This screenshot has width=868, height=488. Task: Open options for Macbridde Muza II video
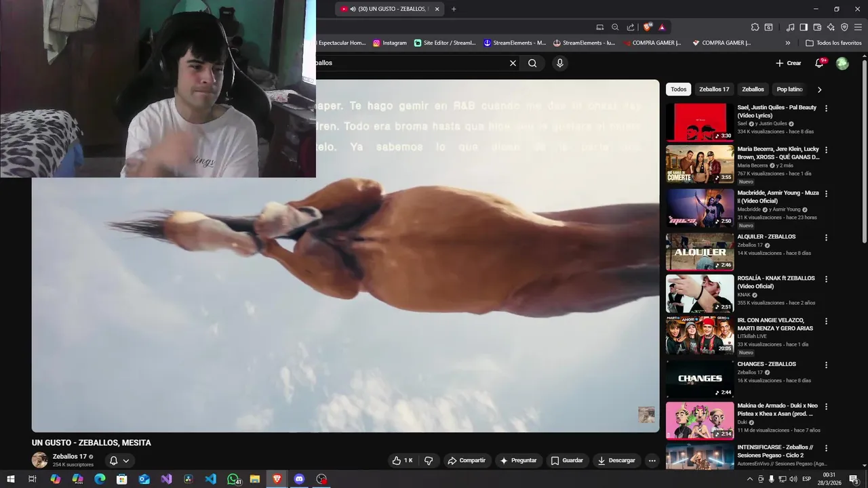coord(826,194)
